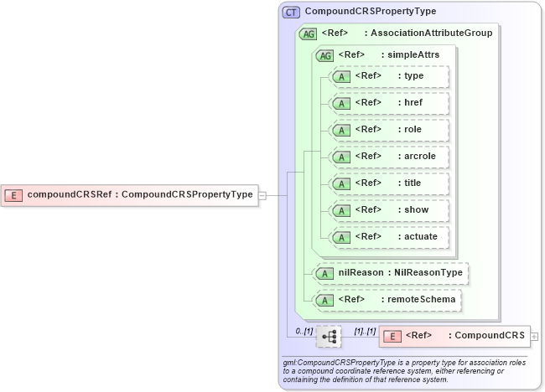
Task: Click the A icon of href attribute
Action: coord(341,104)
